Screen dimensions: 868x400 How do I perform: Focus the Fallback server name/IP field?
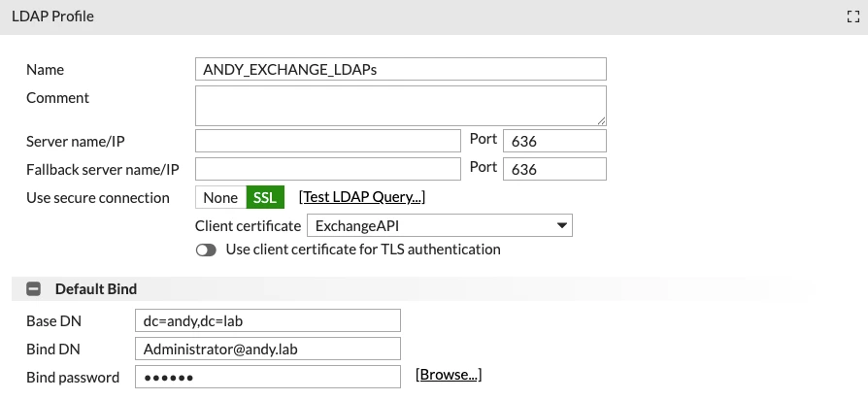pos(328,169)
